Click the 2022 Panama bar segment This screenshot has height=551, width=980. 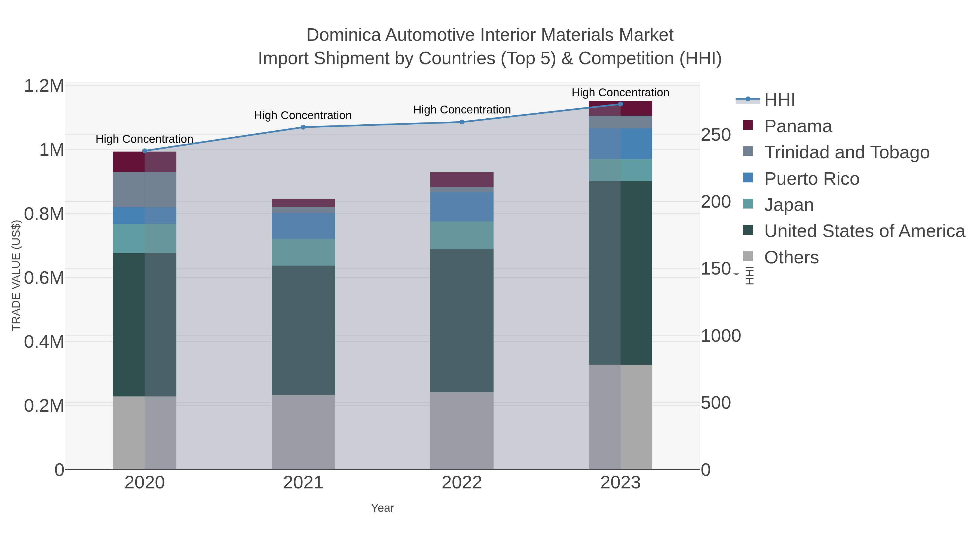[462, 180]
